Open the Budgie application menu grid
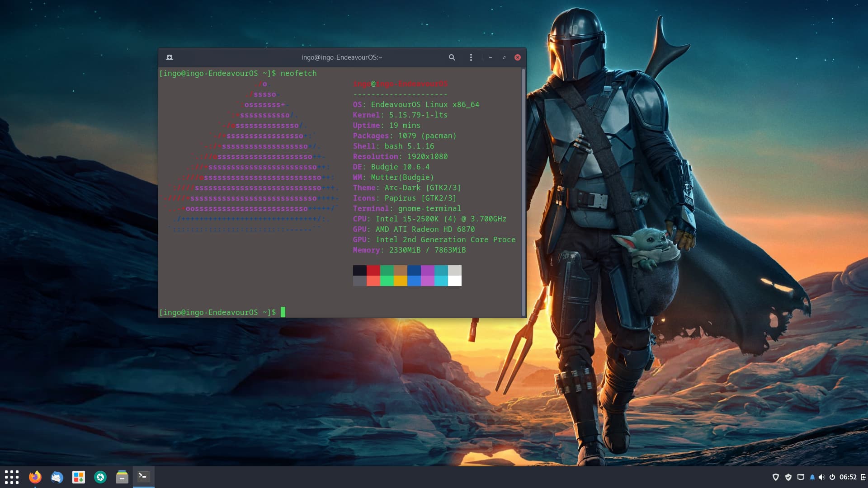 click(12, 477)
